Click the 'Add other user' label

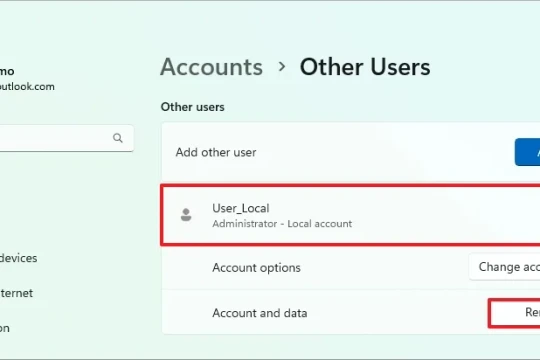(216, 152)
